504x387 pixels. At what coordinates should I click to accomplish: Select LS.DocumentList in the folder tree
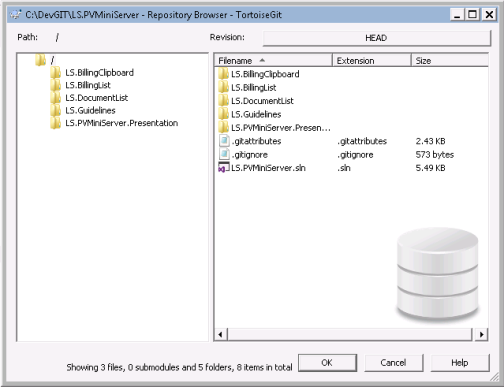96,98
